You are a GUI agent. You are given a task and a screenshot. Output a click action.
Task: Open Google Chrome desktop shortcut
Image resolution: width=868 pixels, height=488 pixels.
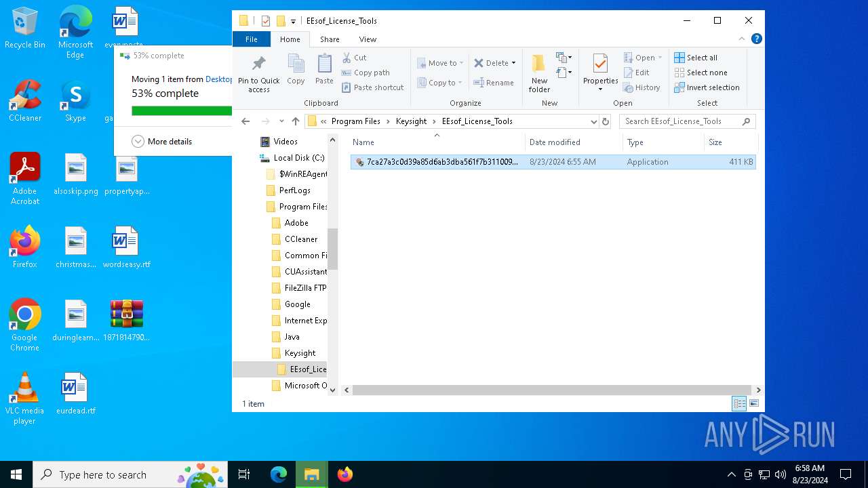(x=24, y=325)
